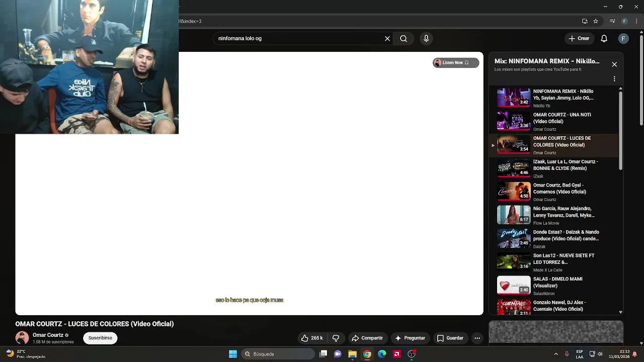This screenshot has width=644, height=362.
Task: Click the playlist panel scrollbar
Action: (x=620, y=131)
